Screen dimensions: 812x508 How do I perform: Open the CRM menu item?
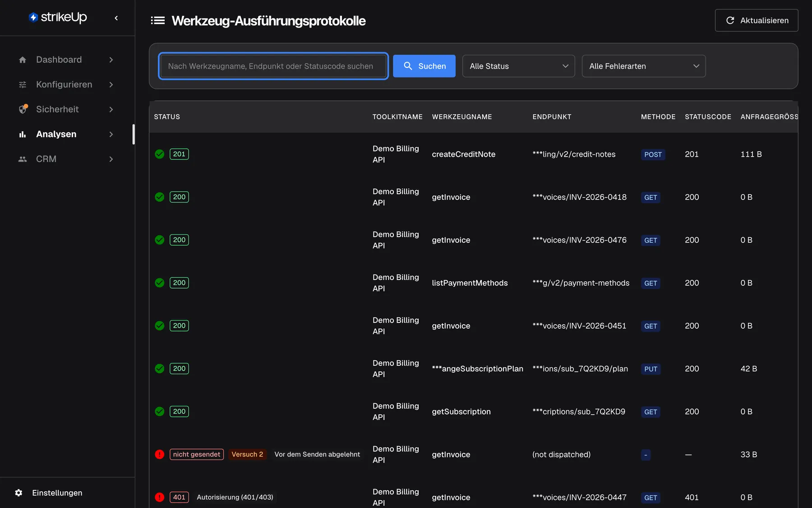click(x=66, y=159)
